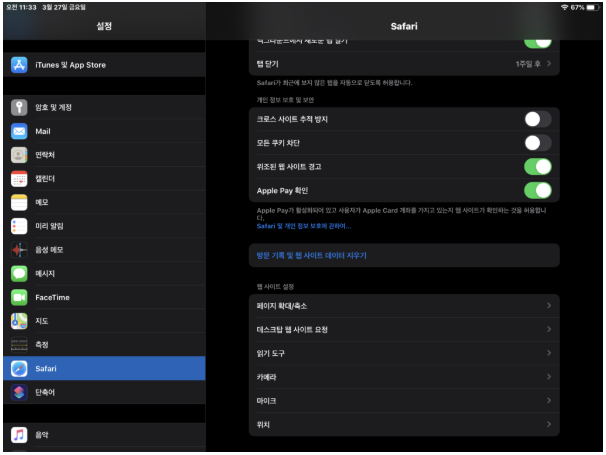Disable Apple Pay 확인 switch
606x455 pixels.
point(538,190)
